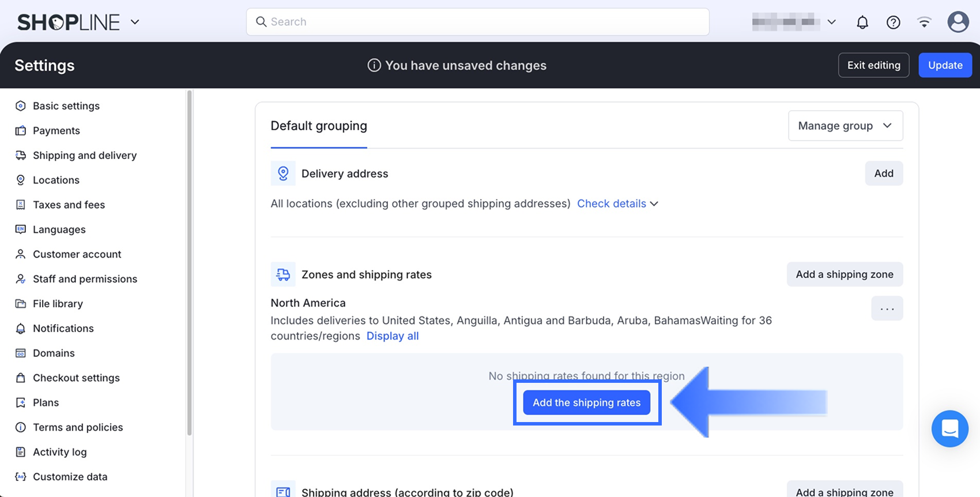The height and width of the screenshot is (497, 980).
Task: Select the Default grouping tab
Action: (x=319, y=126)
